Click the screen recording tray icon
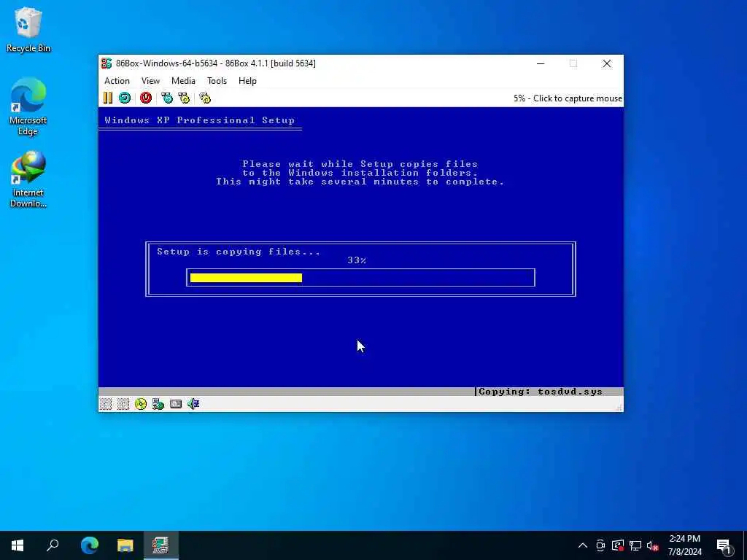747x560 pixels. coord(618,545)
